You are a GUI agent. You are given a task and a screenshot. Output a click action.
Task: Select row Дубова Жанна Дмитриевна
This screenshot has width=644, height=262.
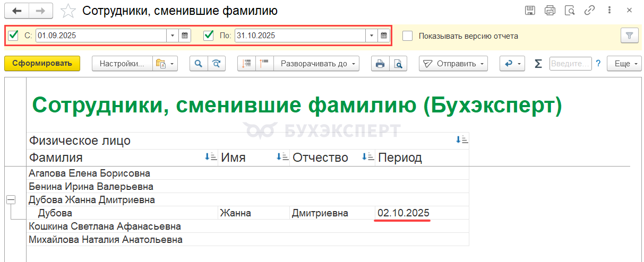(x=248, y=200)
